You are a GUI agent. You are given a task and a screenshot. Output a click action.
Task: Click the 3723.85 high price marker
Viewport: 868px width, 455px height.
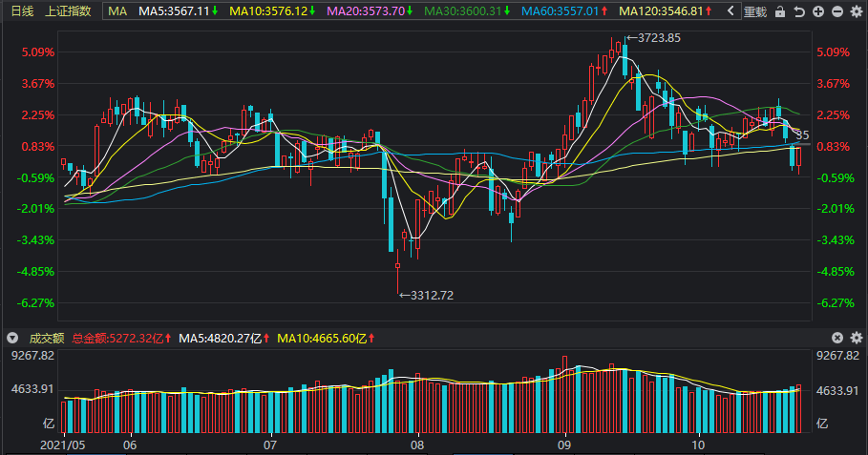[654, 38]
